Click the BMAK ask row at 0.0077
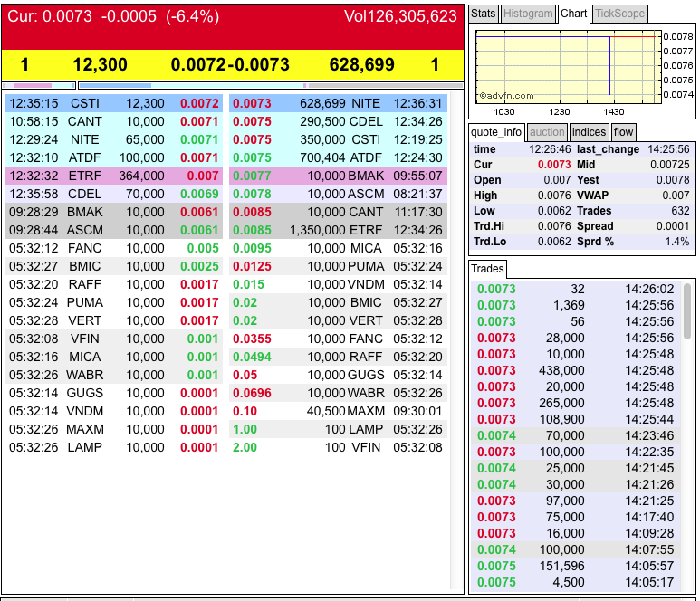This screenshot has height=601, width=700. (338, 176)
